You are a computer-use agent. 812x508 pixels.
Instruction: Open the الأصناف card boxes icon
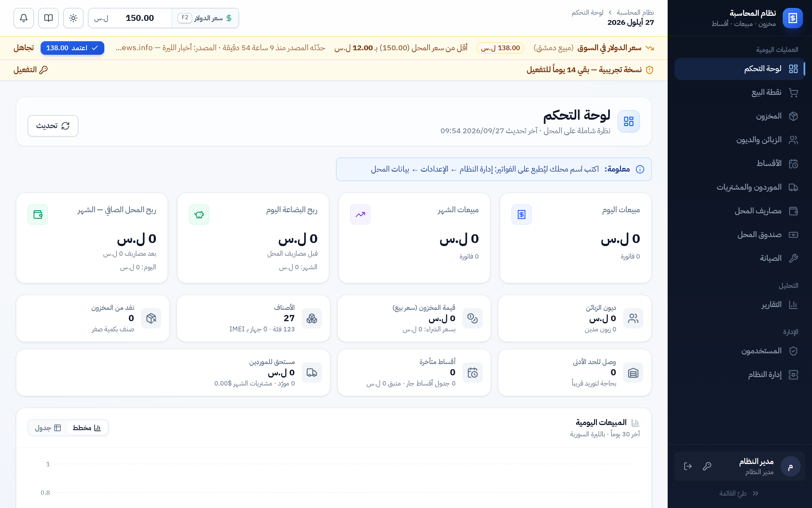click(312, 319)
